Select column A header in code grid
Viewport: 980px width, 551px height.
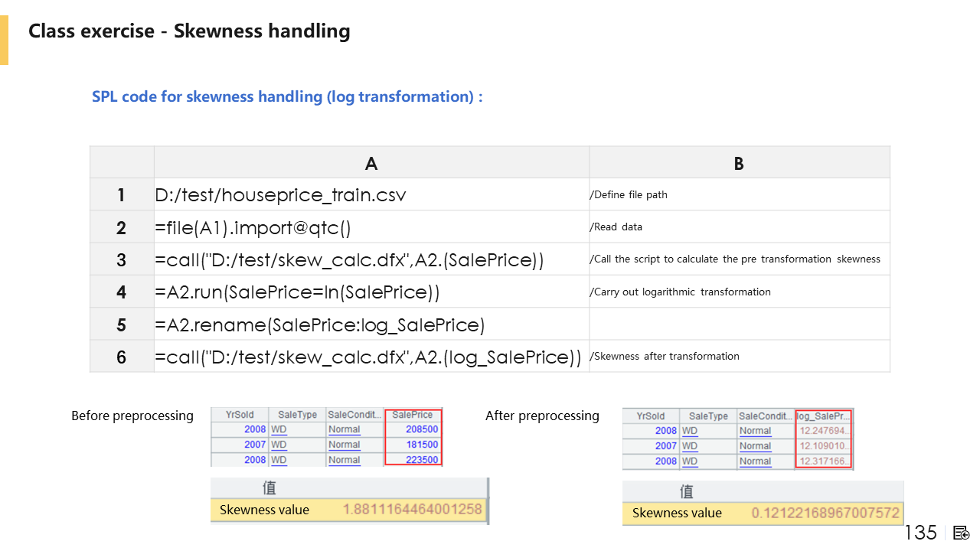(x=371, y=163)
